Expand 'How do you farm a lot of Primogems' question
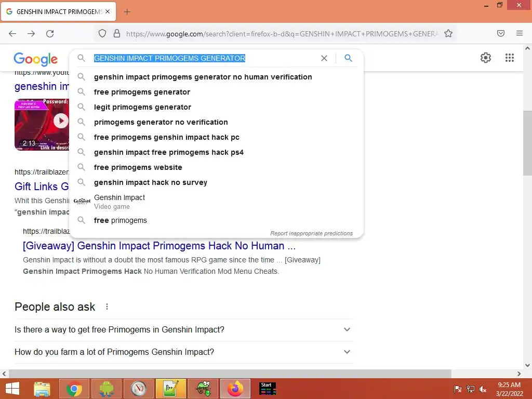The image size is (532, 399). [x=183, y=352]
